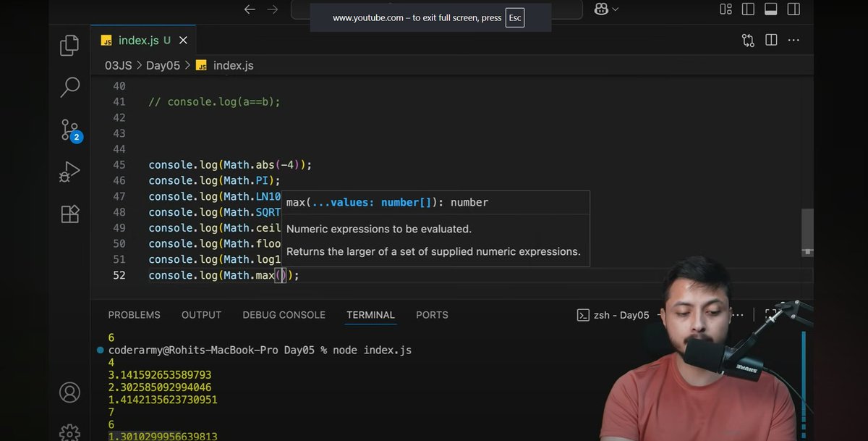The height and width of the screenshot is (441, 868).
Task: Click line number 52 in the gutter
Action: pos(119,275)
